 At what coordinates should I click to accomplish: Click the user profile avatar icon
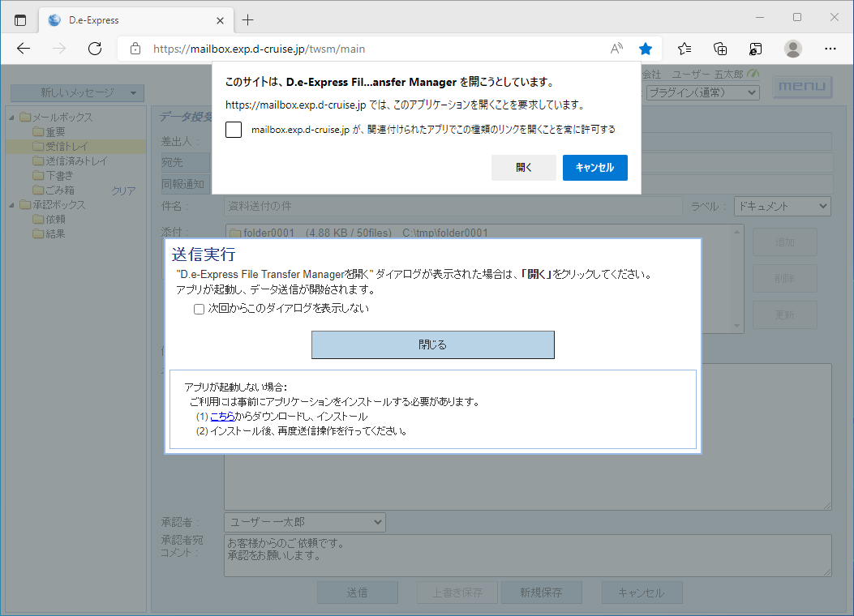792,49
